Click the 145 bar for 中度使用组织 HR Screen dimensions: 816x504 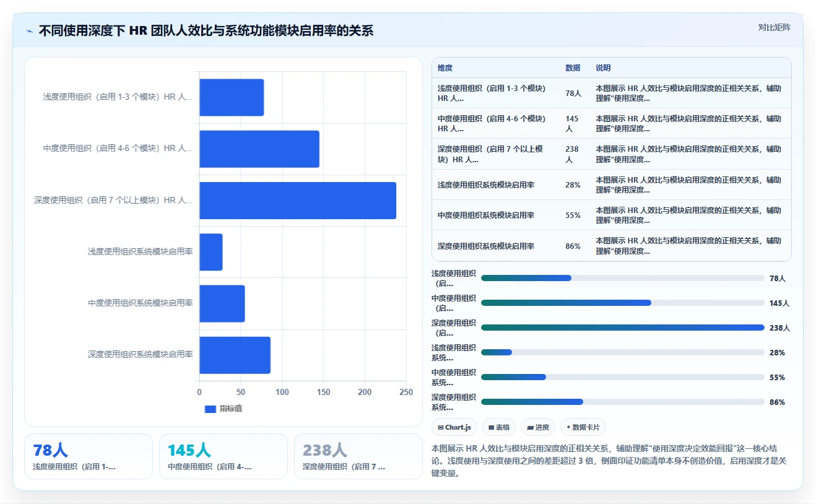coord(259,149)
